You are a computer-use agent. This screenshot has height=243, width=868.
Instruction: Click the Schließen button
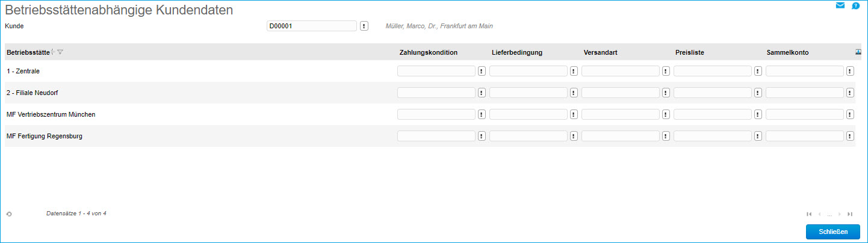833,232
